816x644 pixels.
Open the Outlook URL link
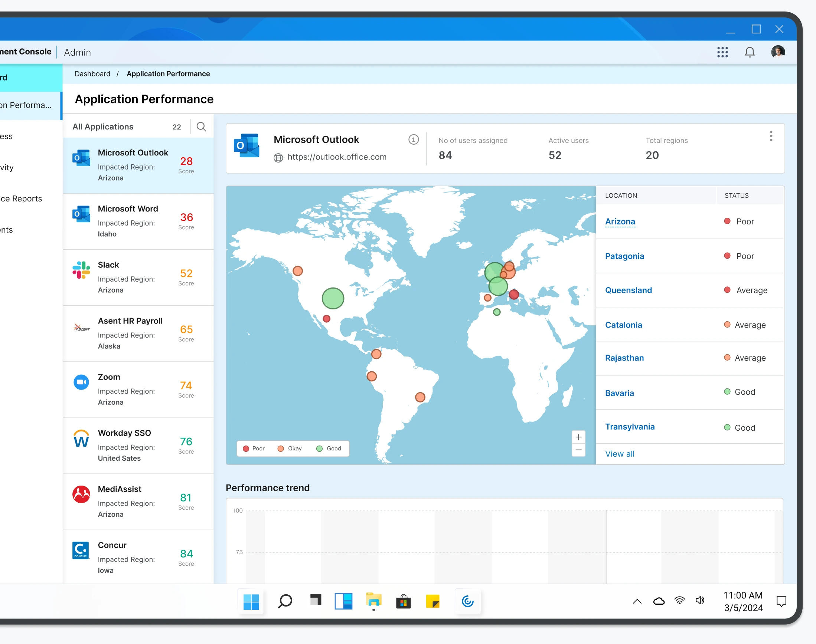(x=337, y=157)
